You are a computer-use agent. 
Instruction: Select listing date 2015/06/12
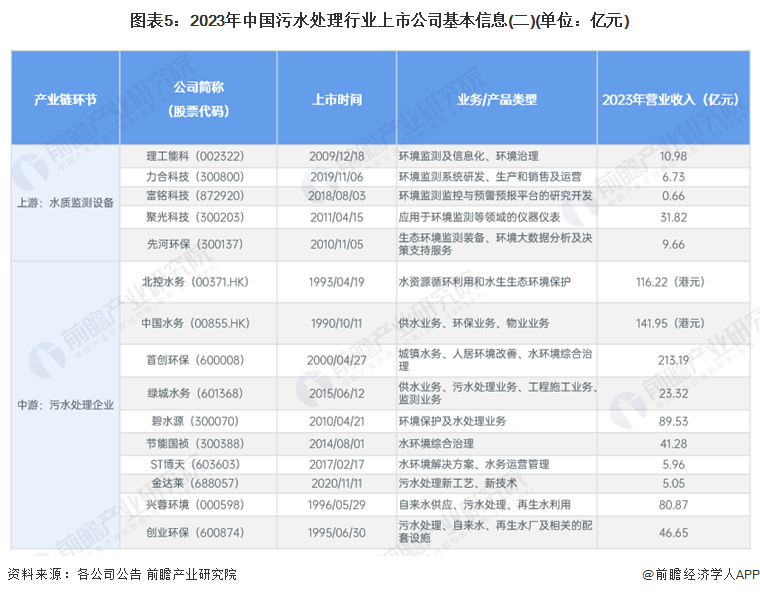tap(337, 393)
